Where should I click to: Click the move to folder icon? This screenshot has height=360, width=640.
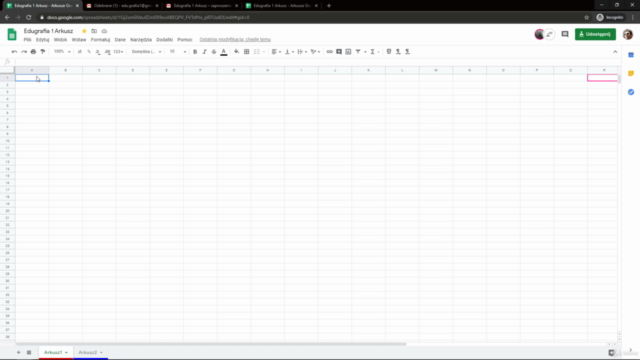tap(94, 31)
